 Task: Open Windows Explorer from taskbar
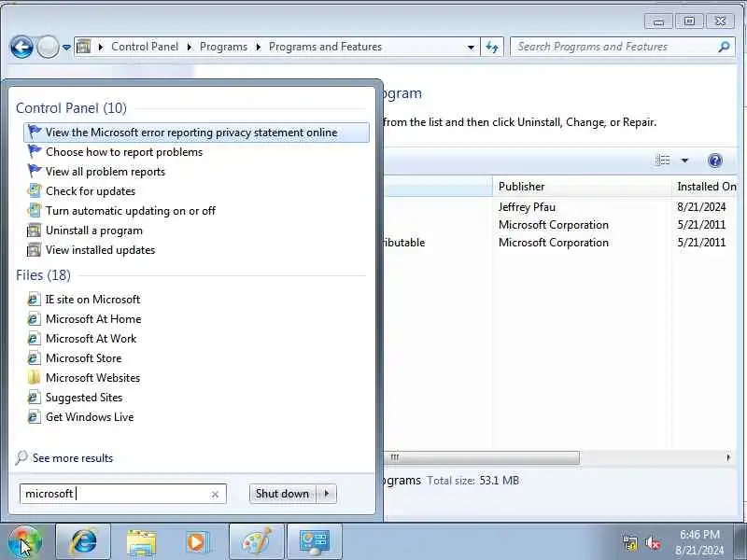[x=141, y=542]
